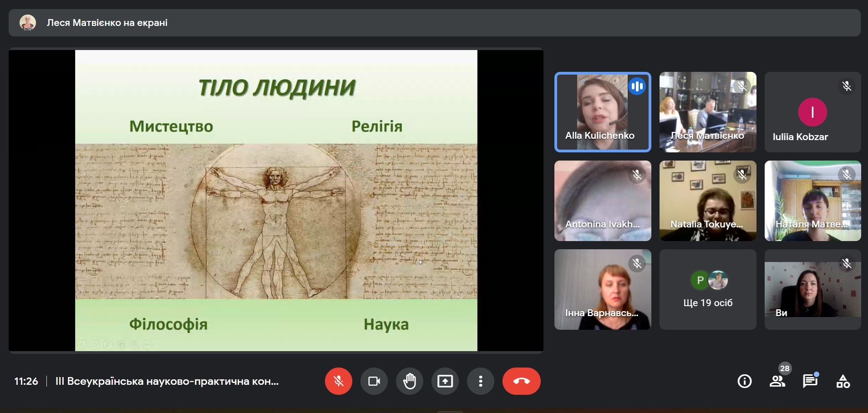Turn off the camera using the video button
The image size is (868, 413).
(x=374, y=381)
